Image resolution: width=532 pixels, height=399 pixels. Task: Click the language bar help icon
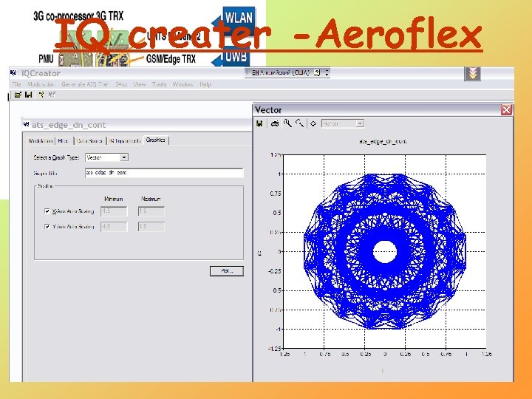click(316, 72)
